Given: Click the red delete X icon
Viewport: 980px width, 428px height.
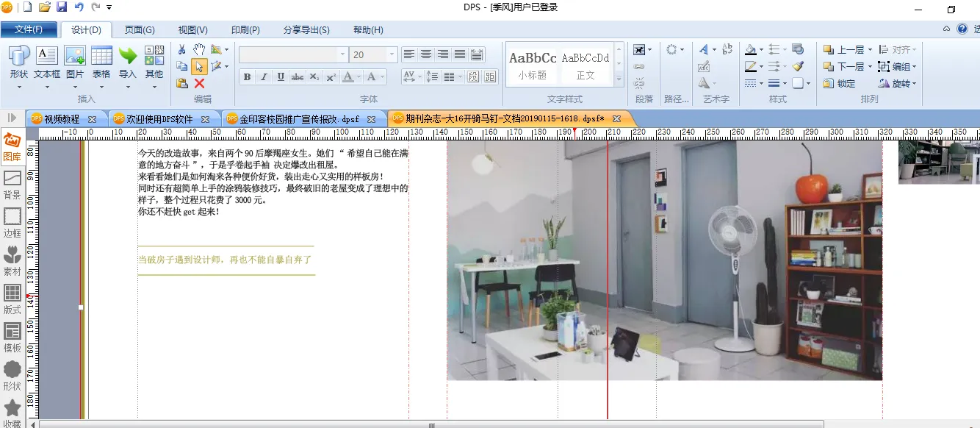Looking at the screenshot, I should point(199,84).
